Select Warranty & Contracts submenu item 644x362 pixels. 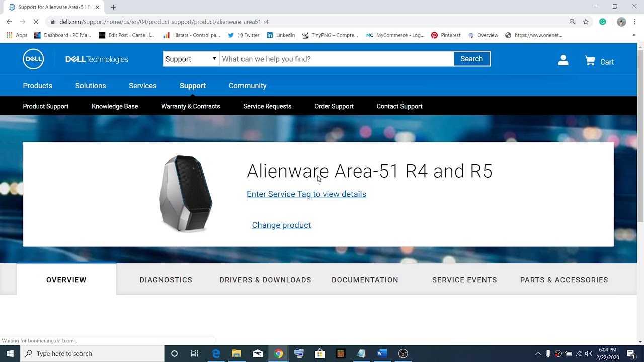pos(191,106)
